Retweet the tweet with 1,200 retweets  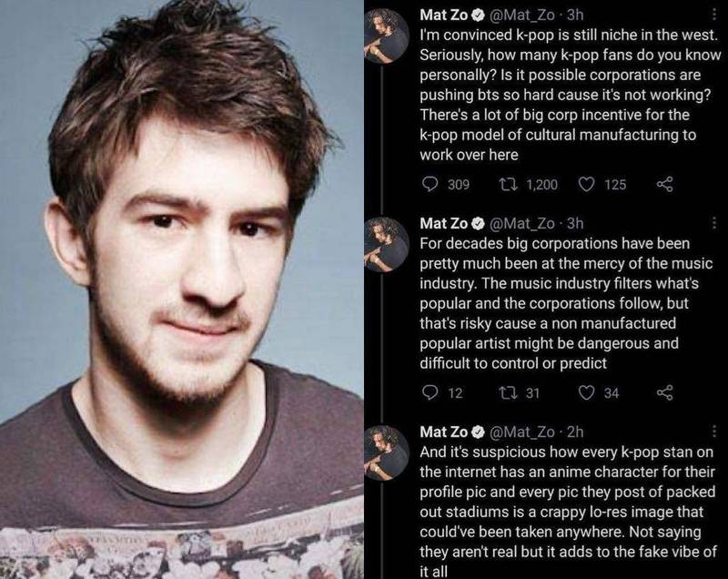coord(509,184)
